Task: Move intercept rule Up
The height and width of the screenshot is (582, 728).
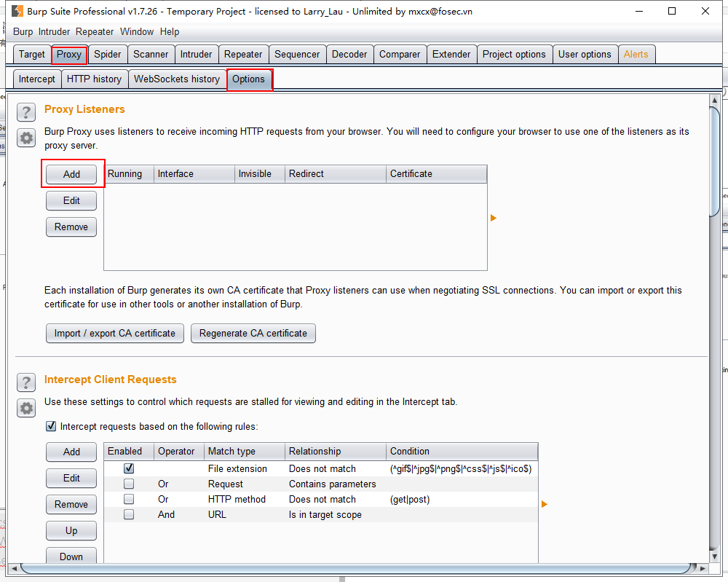Action: [x=71, y=530]
